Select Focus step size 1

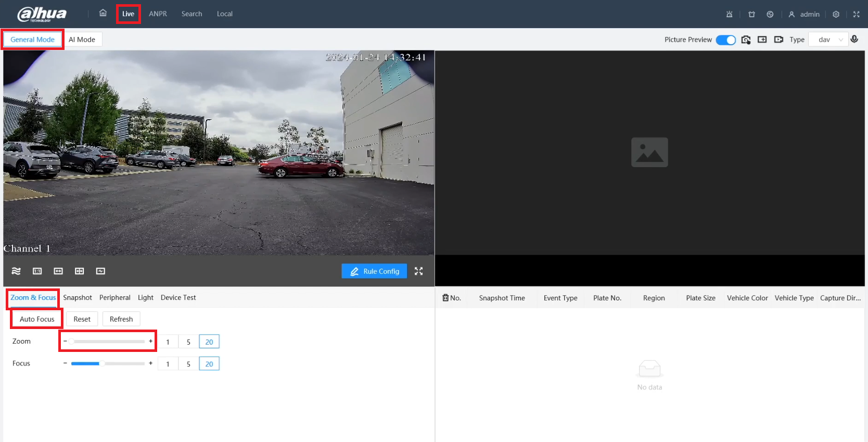[x=168, y=364]
